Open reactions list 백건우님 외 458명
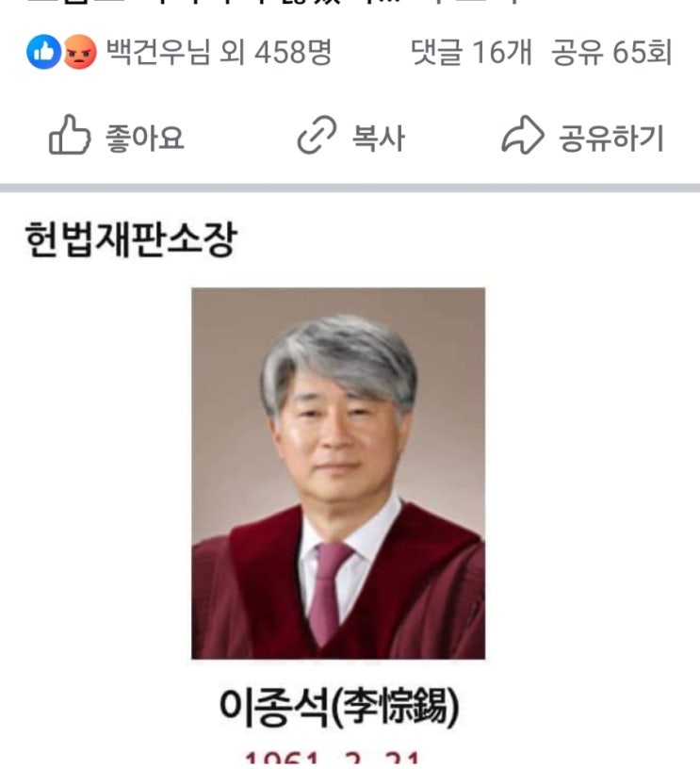 pyautogui.click(x=220, y=52)
